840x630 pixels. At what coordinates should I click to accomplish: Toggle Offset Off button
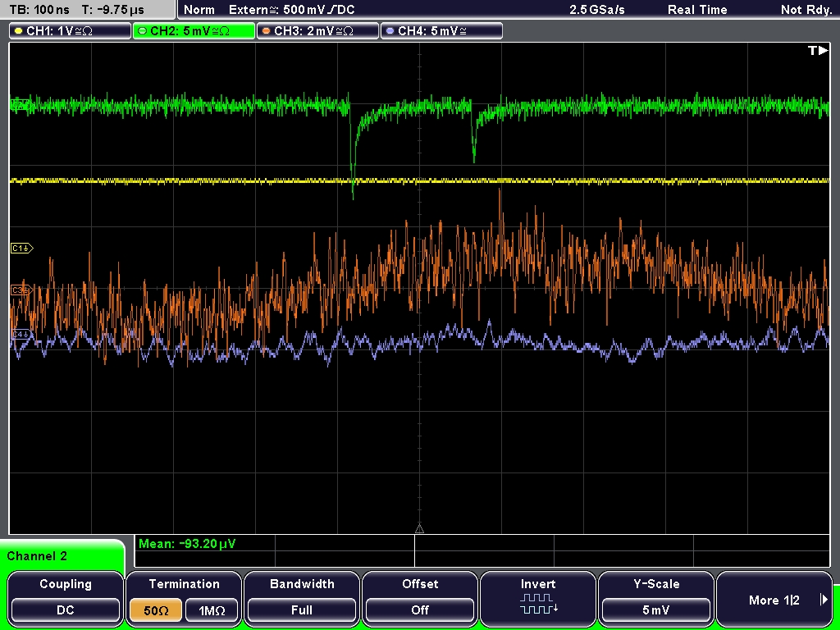[x=419, y=610]
